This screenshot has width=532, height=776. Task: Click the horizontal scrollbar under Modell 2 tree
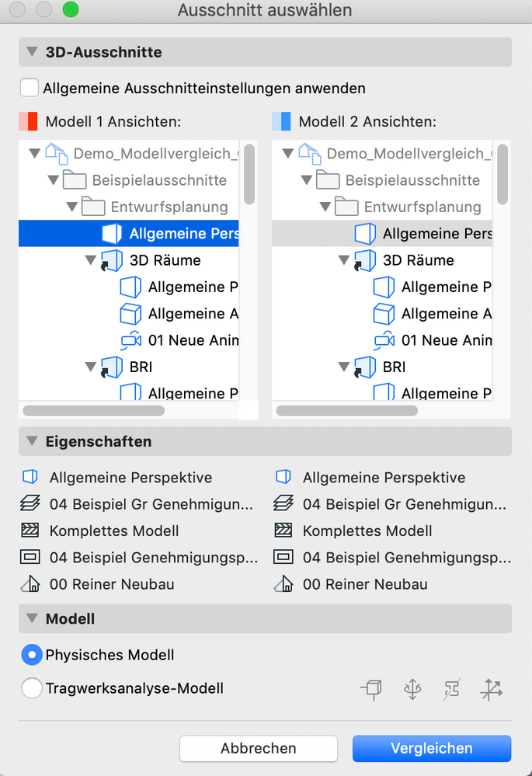pos(346,410)
